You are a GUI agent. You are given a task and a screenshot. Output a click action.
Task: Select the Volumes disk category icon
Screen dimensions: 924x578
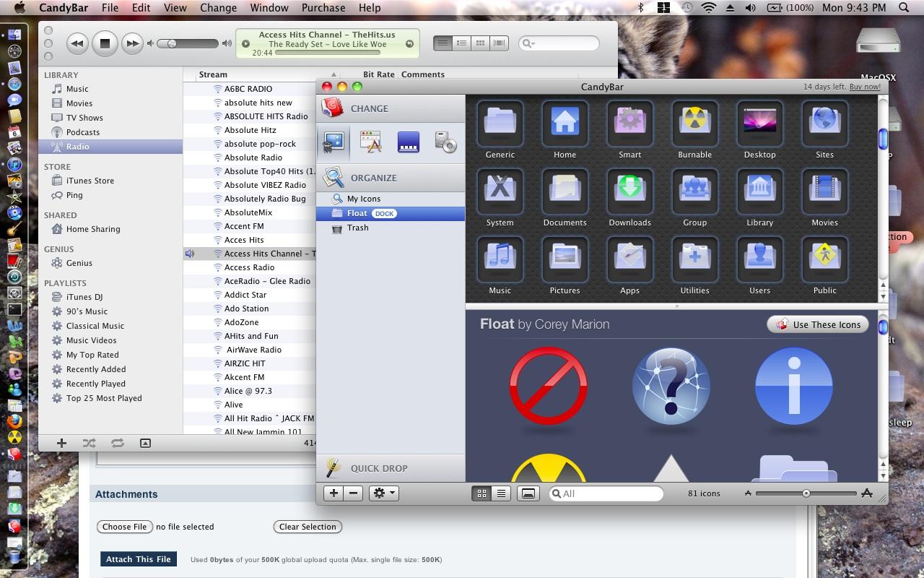(445, 142)
